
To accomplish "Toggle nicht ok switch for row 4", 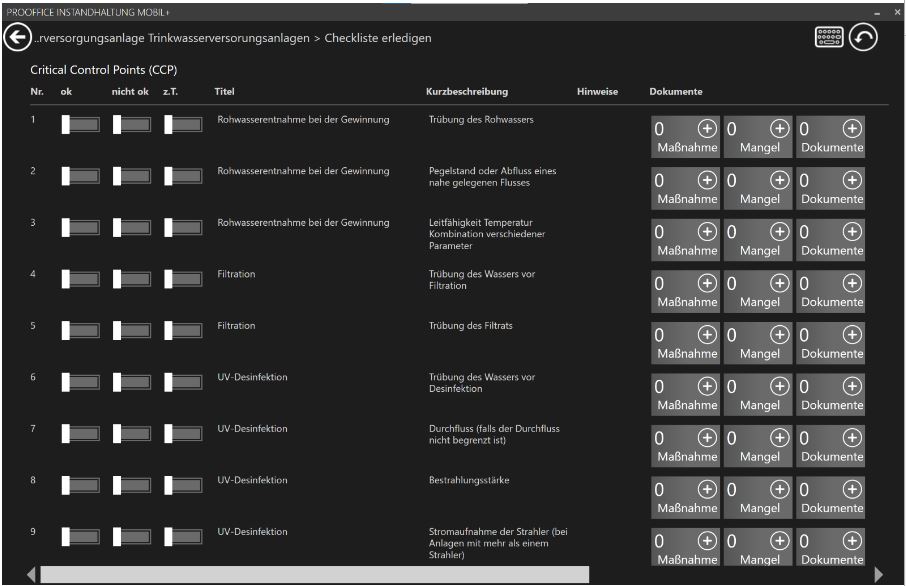I will pyautogui.click(x=131, y=279).
